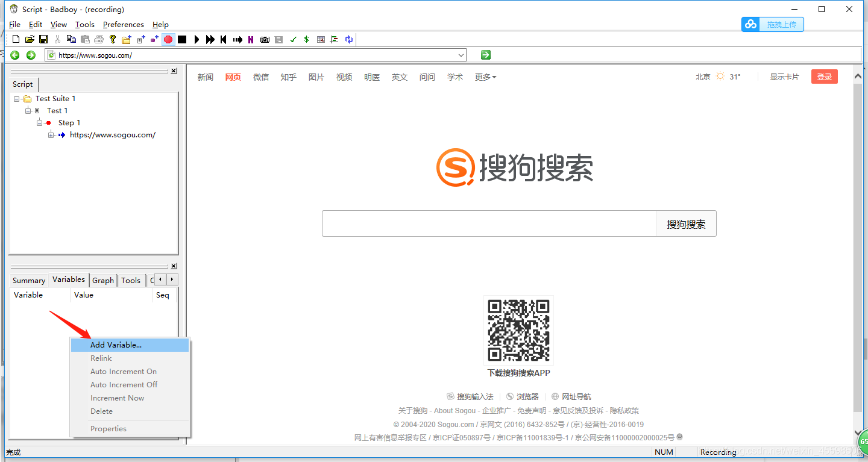Click the 知乎 nav link
Image resolution: width=868 pixels, height=462 pixels.
pos(289,77)
